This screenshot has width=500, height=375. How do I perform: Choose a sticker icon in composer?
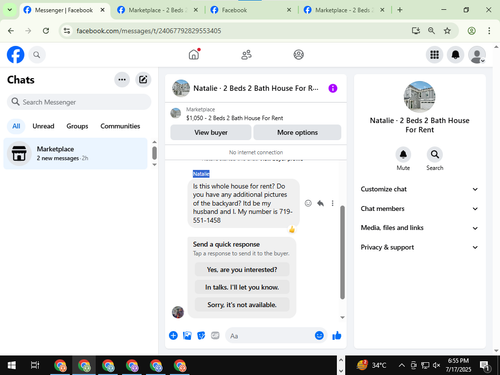coord(201,335)
